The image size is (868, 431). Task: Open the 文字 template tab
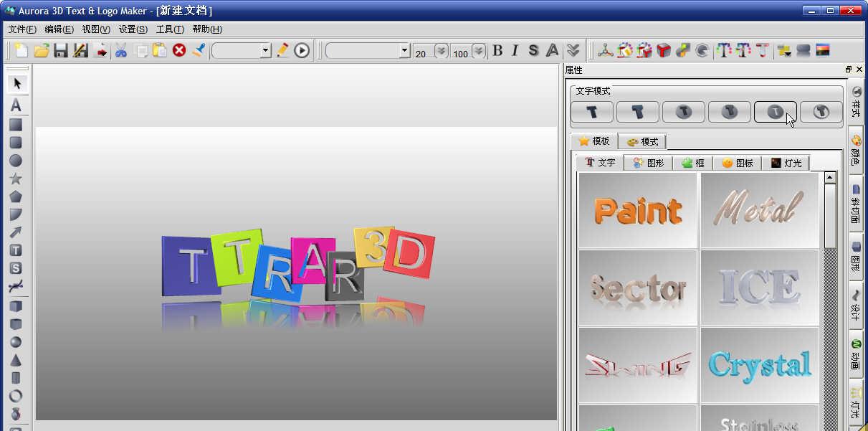coord(600,163)
